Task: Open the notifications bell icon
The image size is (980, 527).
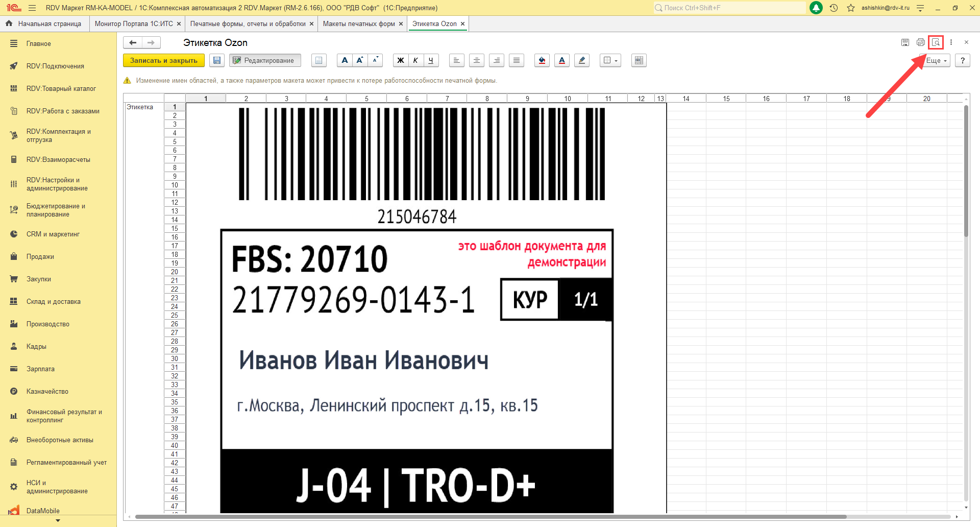Action: pyautogui.click(x=816, y=8)
